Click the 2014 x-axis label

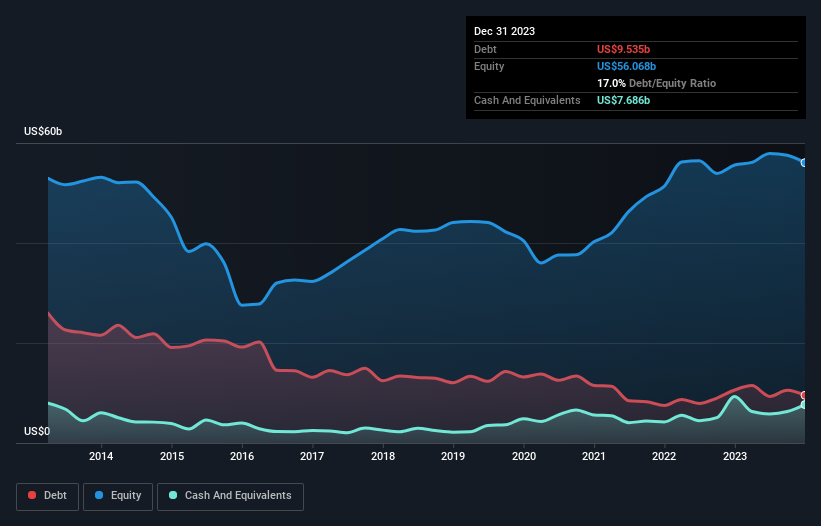coord(101,456)
